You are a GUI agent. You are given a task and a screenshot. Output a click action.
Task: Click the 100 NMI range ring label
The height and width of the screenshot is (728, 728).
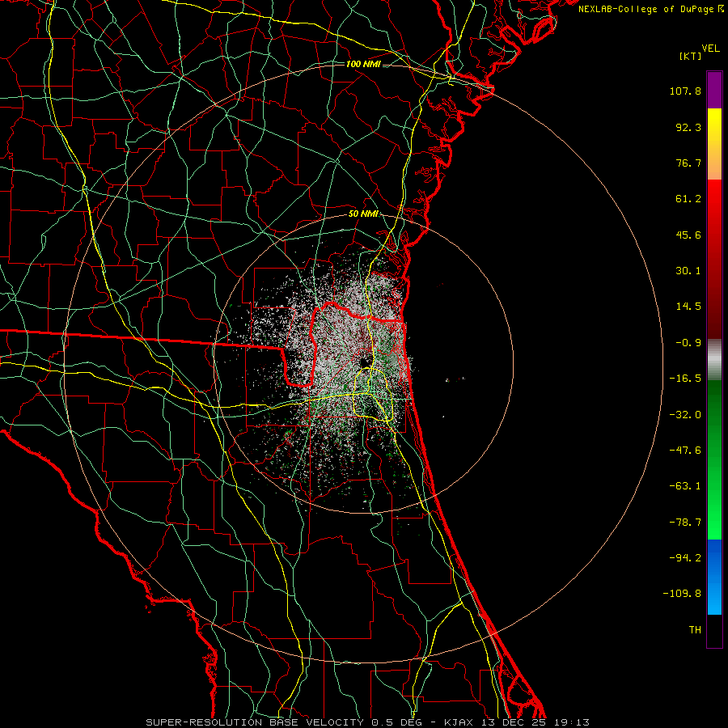tap(363, 64)
